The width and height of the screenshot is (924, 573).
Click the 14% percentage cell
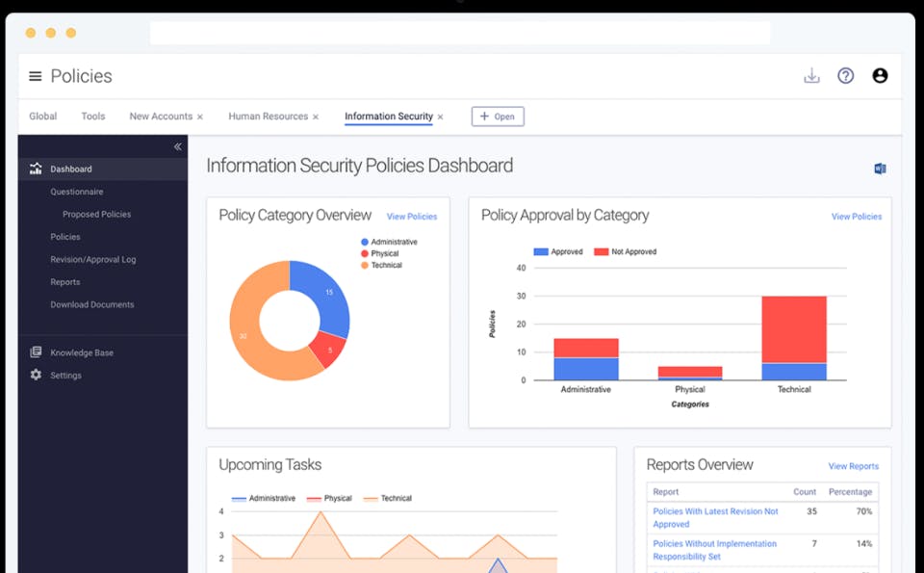click(864, 543)
